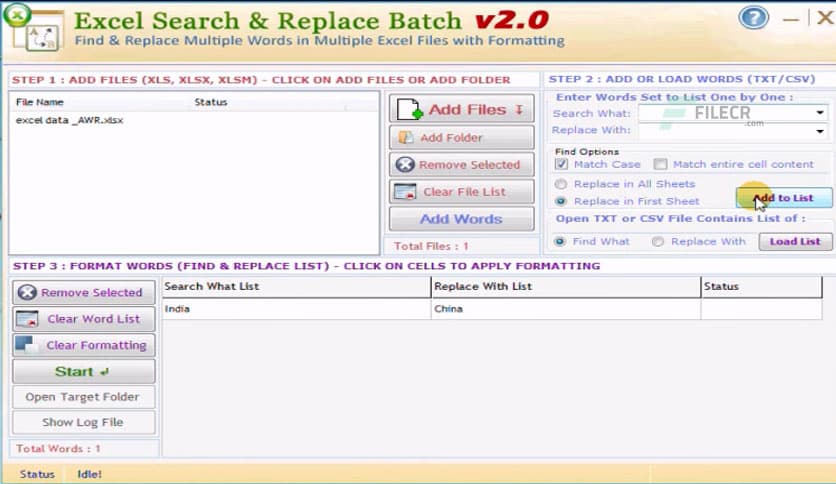The width and height of the screenshot is (836, 484).
Task: Click the Idle! status bar text
Action: (x=89, y=474)
